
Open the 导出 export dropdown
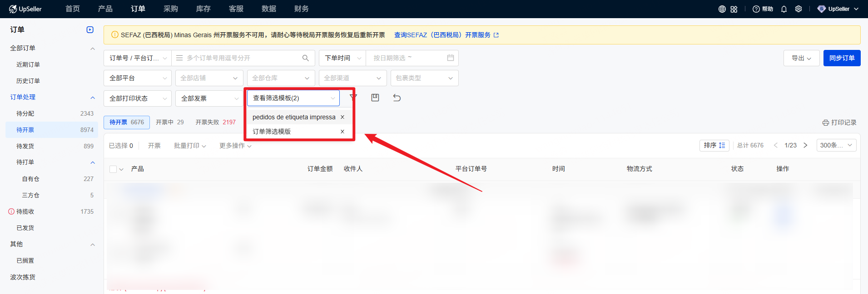click(801, 58)
